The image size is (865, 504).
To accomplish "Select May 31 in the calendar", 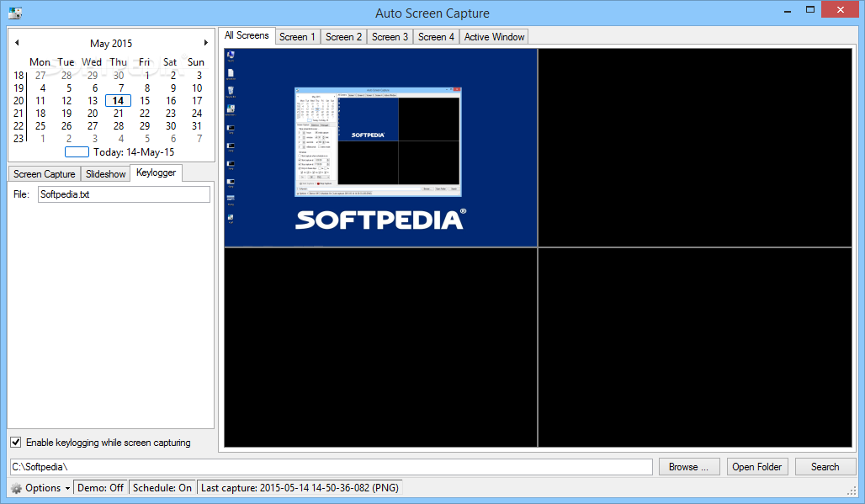I will pos(197,126).
